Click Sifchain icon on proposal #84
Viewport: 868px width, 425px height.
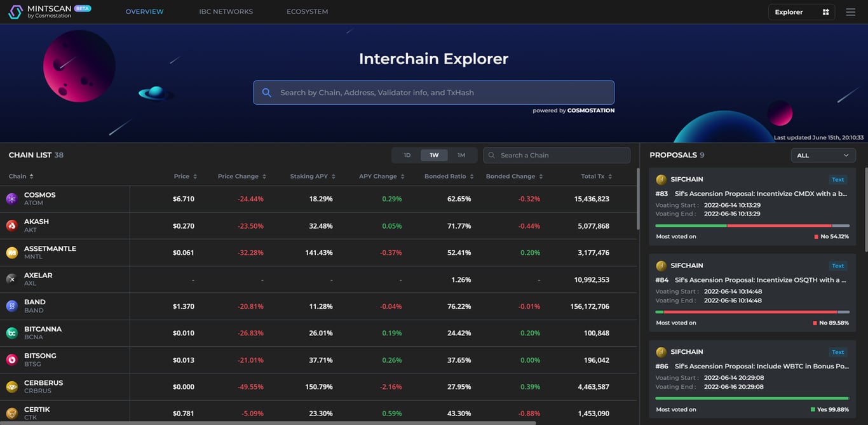[661, 266]
